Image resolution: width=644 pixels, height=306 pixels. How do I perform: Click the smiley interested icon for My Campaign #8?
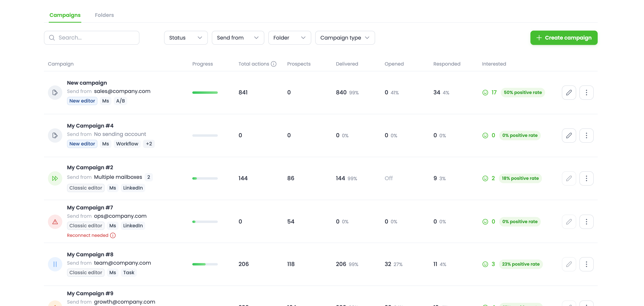(x=485, y=264)
